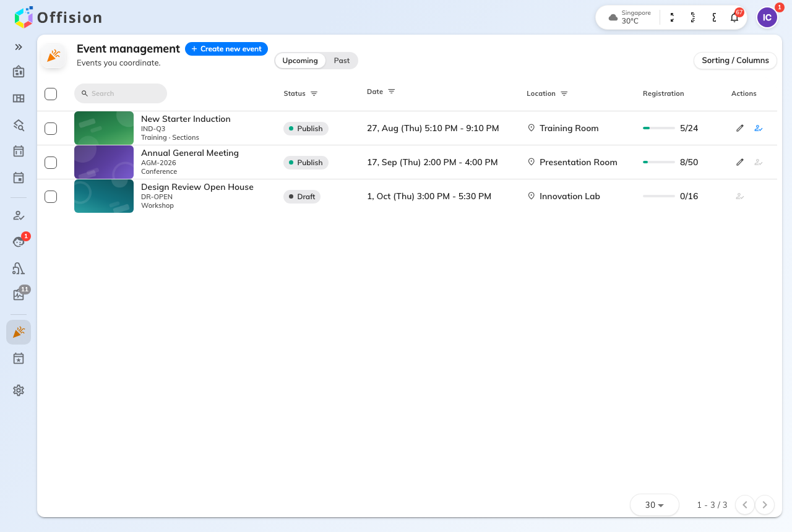
Task: Go to the previous page arrow
Action: 745,505
